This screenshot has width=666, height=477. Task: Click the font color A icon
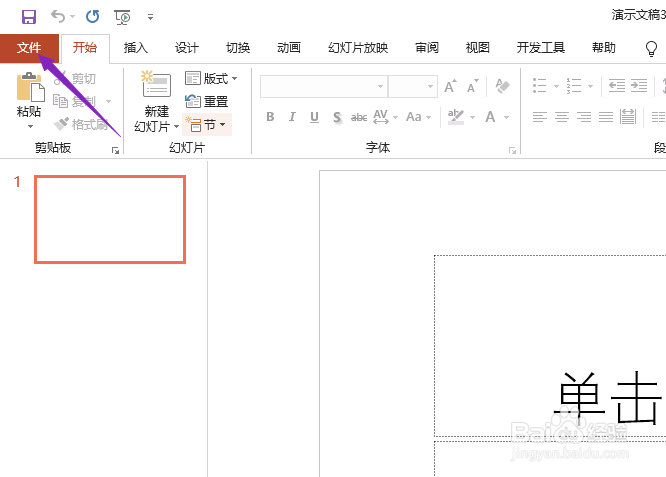491,117
